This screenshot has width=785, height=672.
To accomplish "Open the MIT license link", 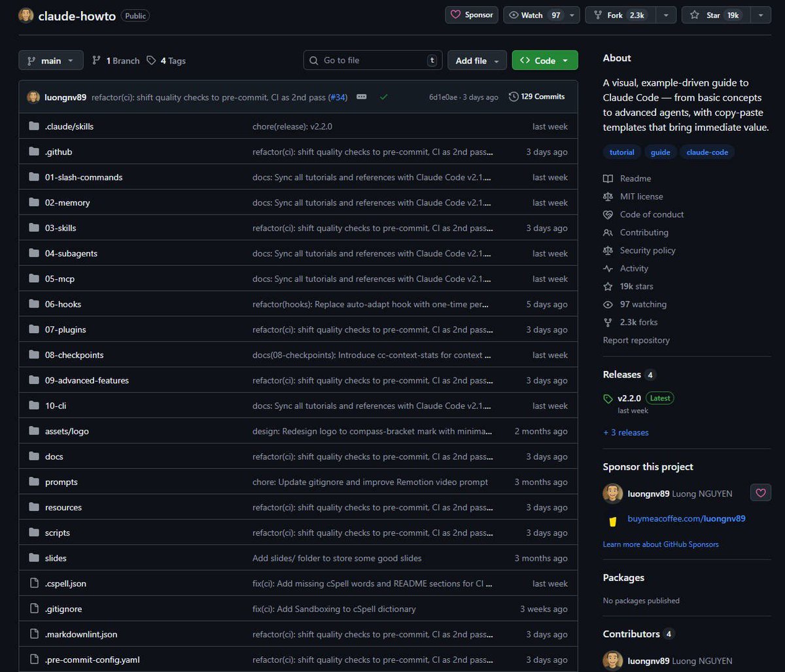I will (633, 196).
